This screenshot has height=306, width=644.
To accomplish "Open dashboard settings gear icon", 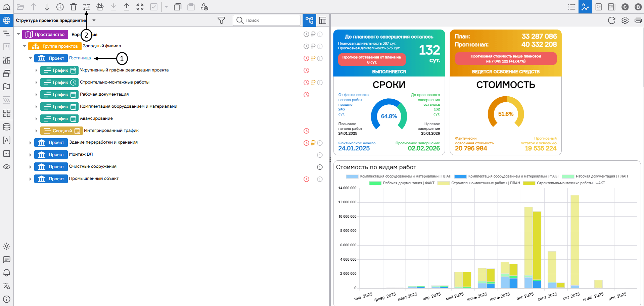I will click(x=625, y=20).
